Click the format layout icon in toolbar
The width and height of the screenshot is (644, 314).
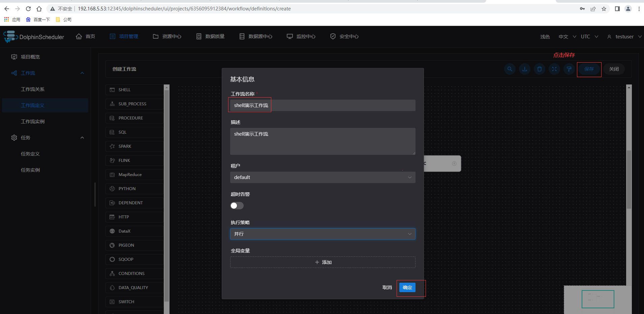pyautogui.click(x=569, y=69)
